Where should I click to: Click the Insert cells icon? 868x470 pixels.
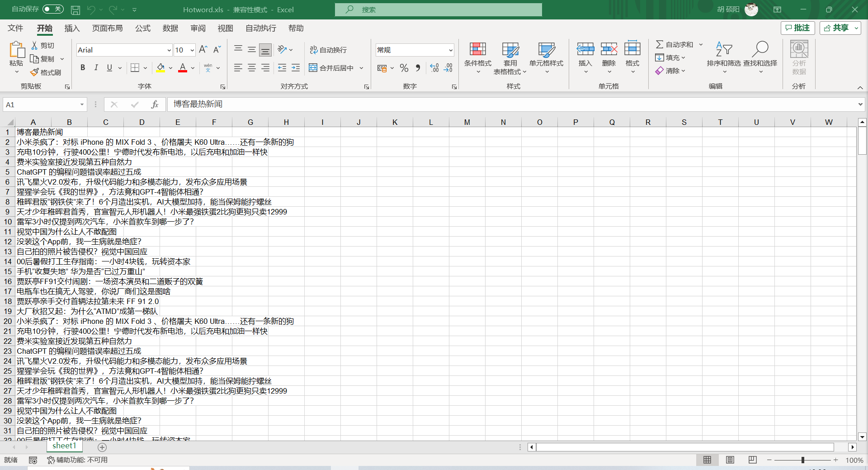click(x=585, y=49)
